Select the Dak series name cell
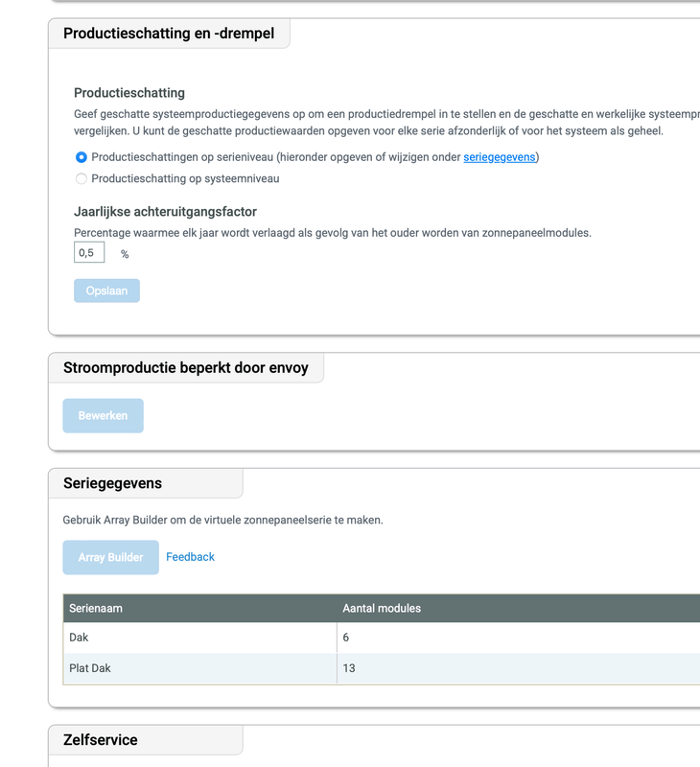Viewport: 700px width, 767px height. [79, 638]
